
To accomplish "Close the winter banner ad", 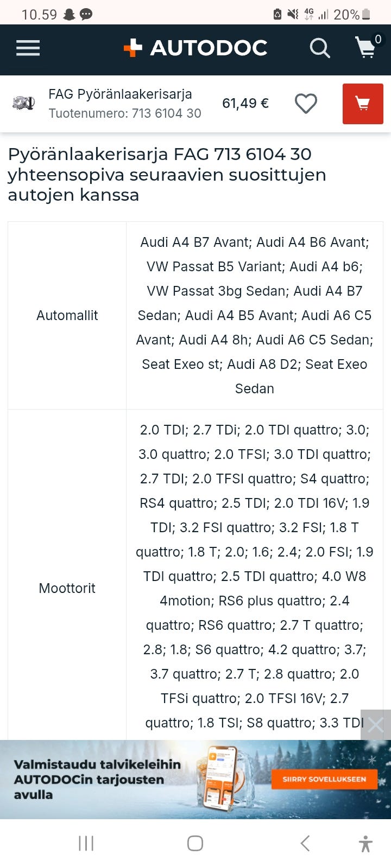I will pos(375,725).
